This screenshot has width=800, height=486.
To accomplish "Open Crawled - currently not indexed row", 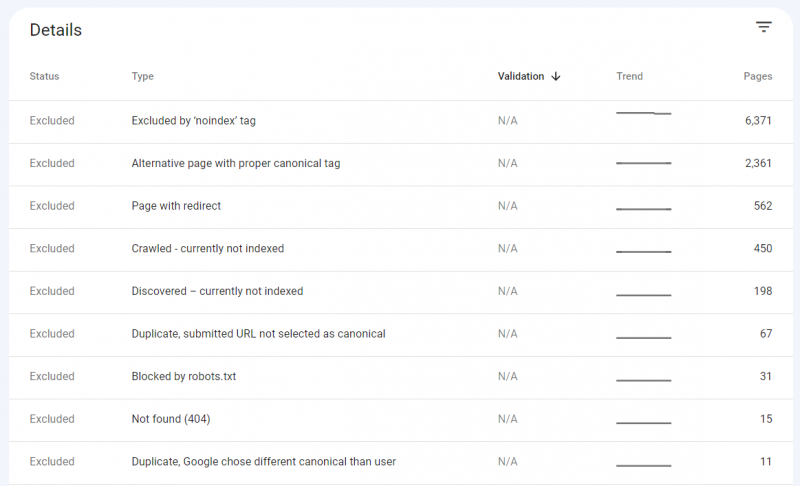I will [401, 249].
